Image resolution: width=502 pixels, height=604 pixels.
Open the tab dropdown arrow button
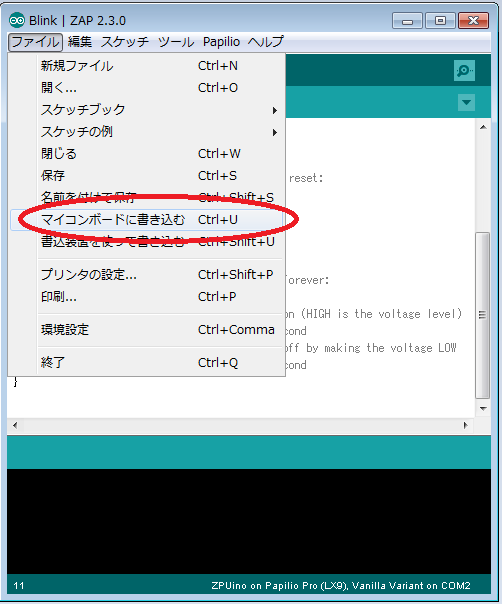tap(466, 102)
